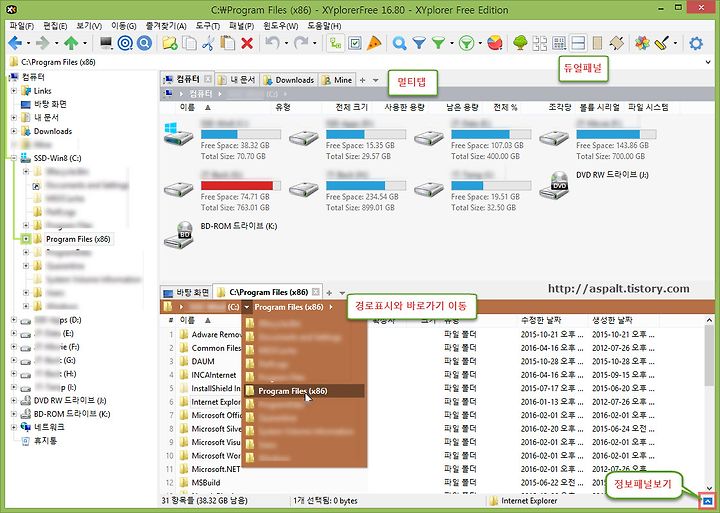Expand the Links tree node
The image size is (720, 513).
pos(14,91)
